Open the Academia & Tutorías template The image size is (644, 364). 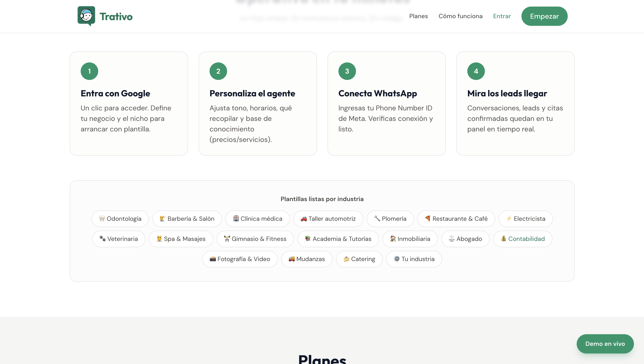(x=338, y=239)
